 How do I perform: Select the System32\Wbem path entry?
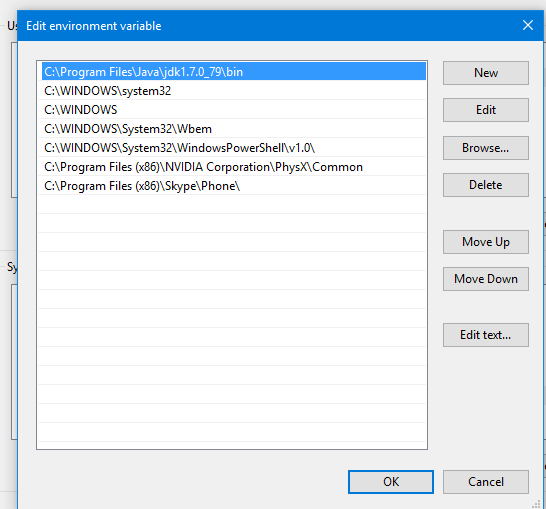[x=234, y=129]
